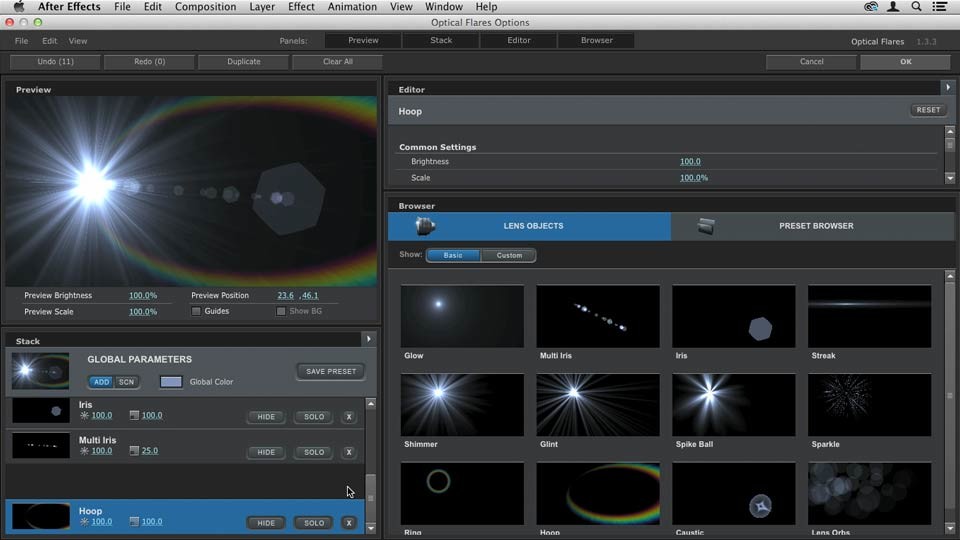The image size is (960, 540).
Task: Open the user account menu bar icon
Action: click(x=893, y=7)
